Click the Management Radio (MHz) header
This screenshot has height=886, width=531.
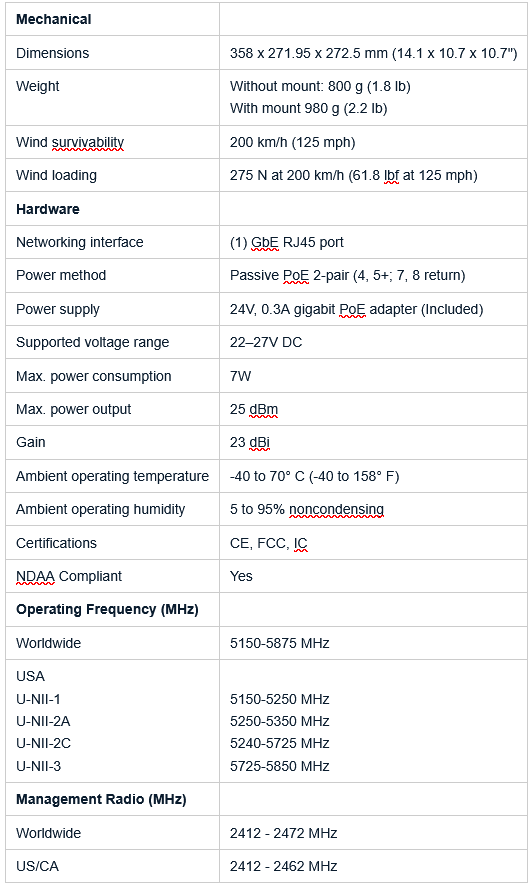pyautogui.click(x=101, y=800)
